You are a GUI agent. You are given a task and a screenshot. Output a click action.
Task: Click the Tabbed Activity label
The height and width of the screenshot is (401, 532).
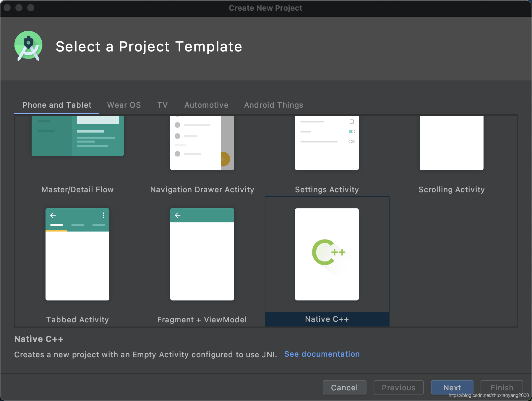pos(77,320)
